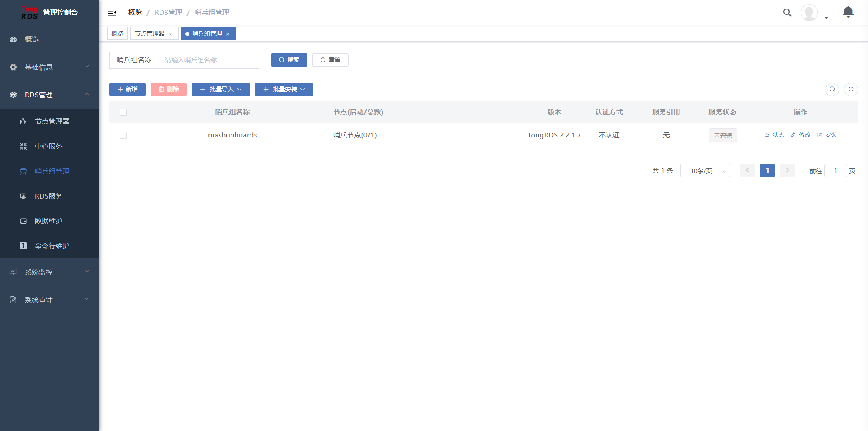This screenshot has height=431, width=868.
Task: Click the 新增 button
Action: click(x=127, y=90)
